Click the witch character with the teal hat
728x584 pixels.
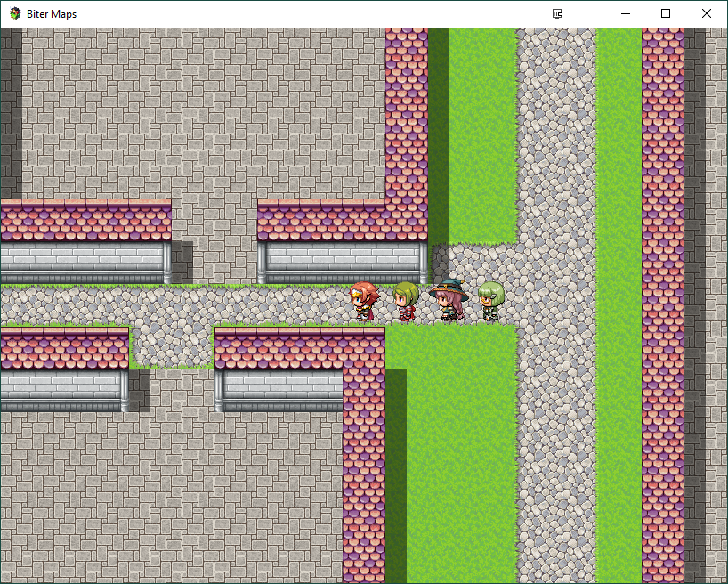point(449,300)
